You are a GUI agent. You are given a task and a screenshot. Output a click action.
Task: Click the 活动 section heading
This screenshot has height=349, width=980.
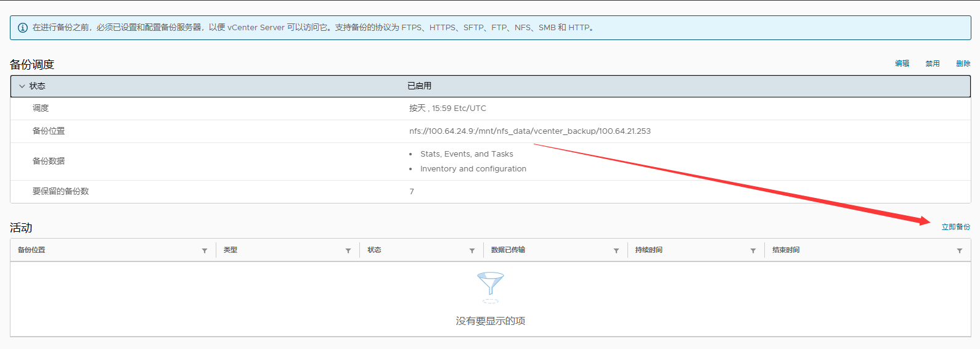point(21,228)
